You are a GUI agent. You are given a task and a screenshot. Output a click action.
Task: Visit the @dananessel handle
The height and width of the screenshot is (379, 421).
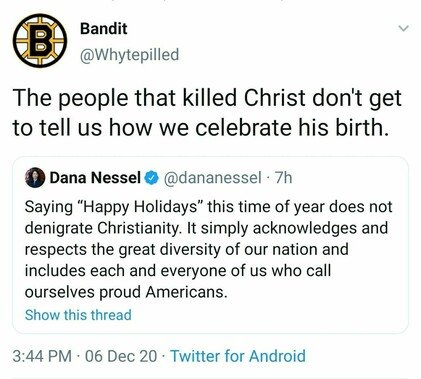coord(212,178)
